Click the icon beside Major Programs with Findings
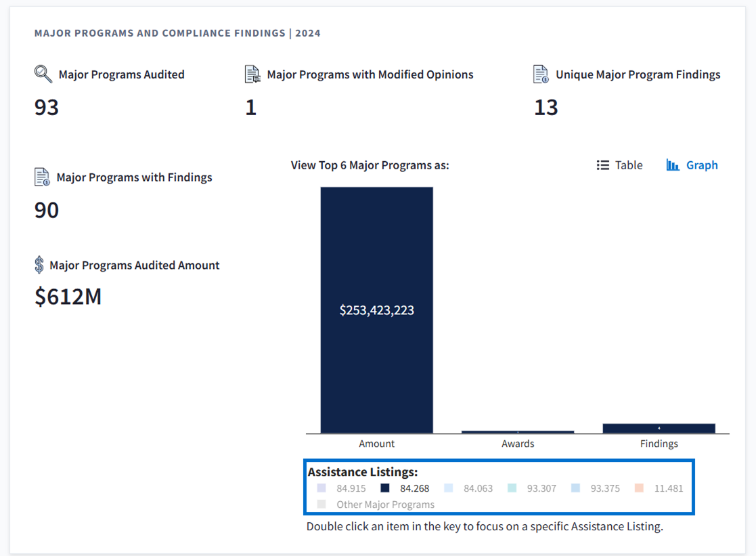The height and width of the screenshot is (556, 756). [42, 177]
